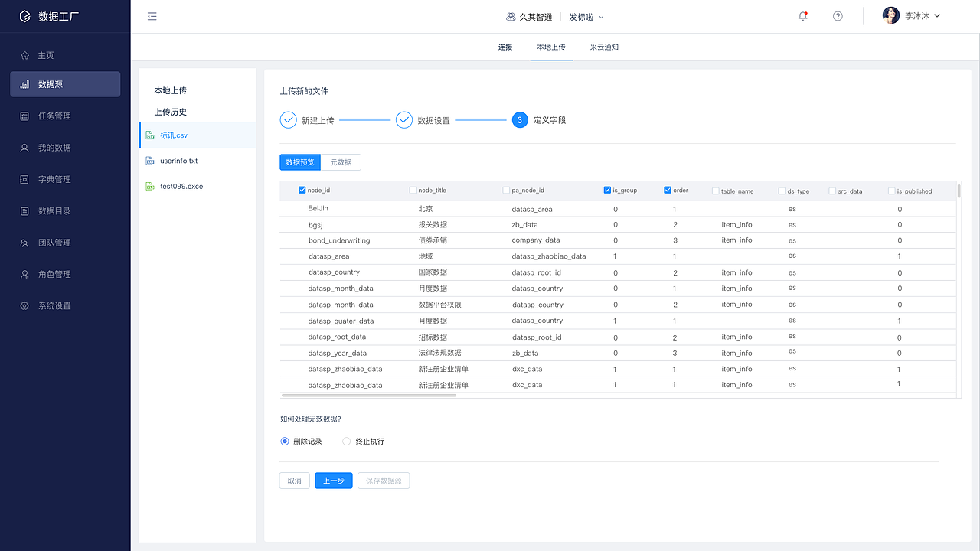This screenshot has height=551, width=980.
Task: Click the TXT file icon beside userinfo.txt
Action: click(148, 160)
